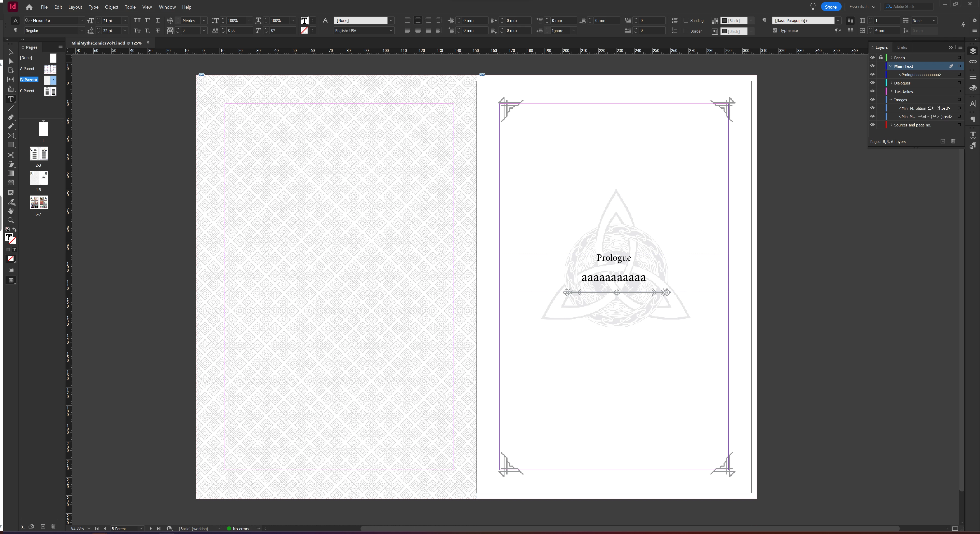Enable the Shading checkbox

(686, 21)
